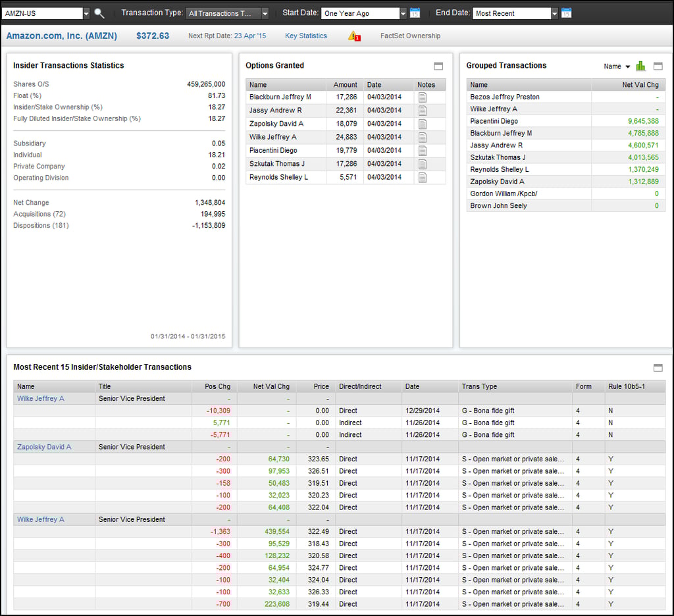Image resolution: width=674 pixels, height=616 pixels.
Task: Open notes for Jassy Andrew R option
Action: [423, 111]
